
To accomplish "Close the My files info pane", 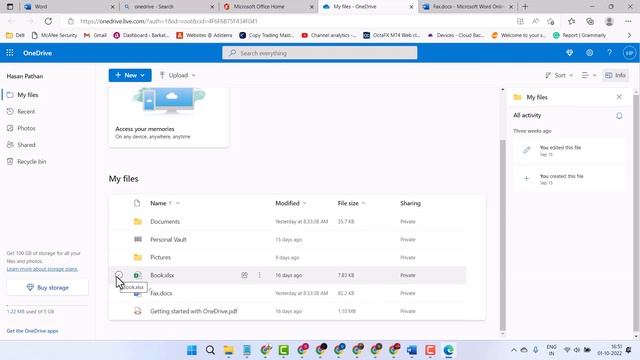I will pos(619,97).
